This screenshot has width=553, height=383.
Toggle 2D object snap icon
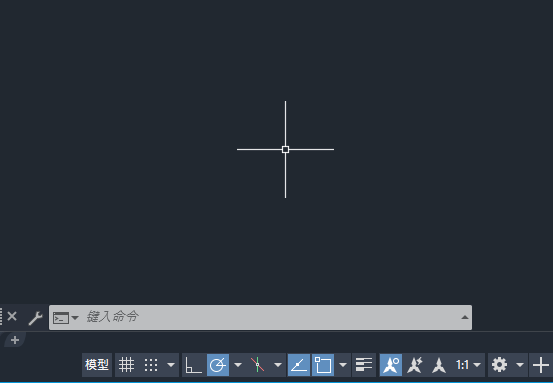323,365
